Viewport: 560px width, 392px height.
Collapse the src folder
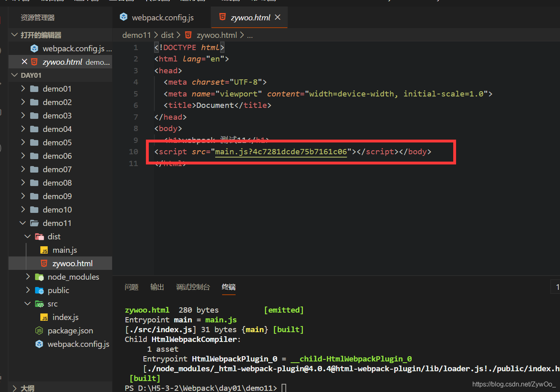28,304
